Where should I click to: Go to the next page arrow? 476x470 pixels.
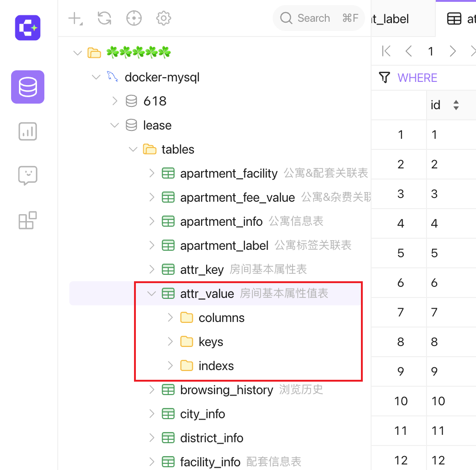point(452,51)
